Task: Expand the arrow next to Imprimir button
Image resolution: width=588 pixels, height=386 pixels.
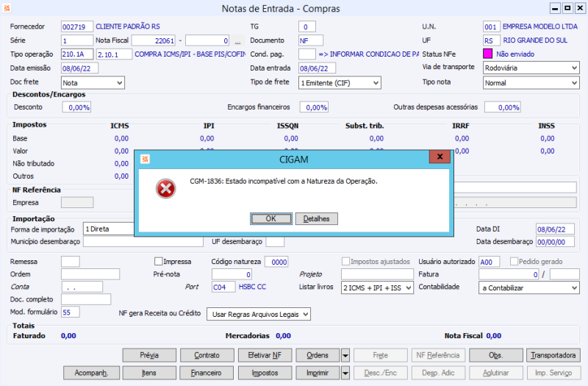Action: (x=345, y=373)
